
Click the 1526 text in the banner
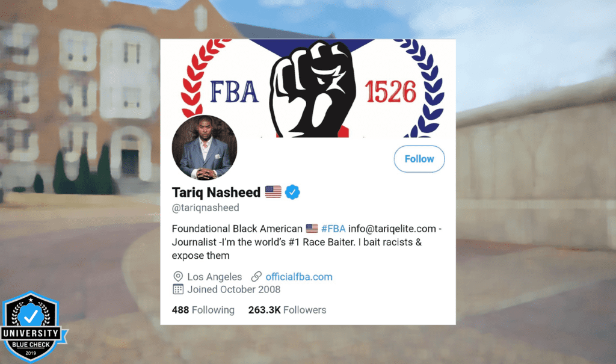390,91
